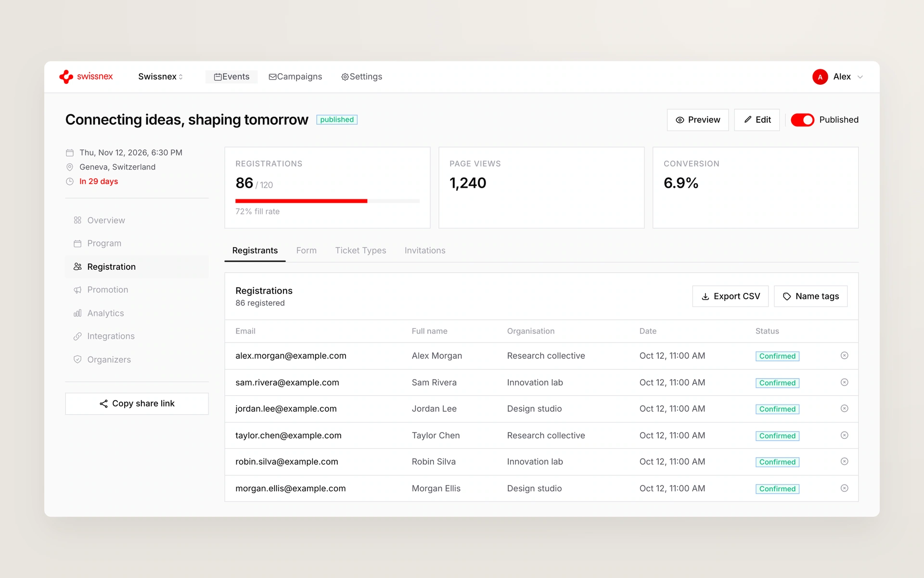Switch to the Ticket Types tab
Screen dimensions: 924x578
(x=360, y=250)
